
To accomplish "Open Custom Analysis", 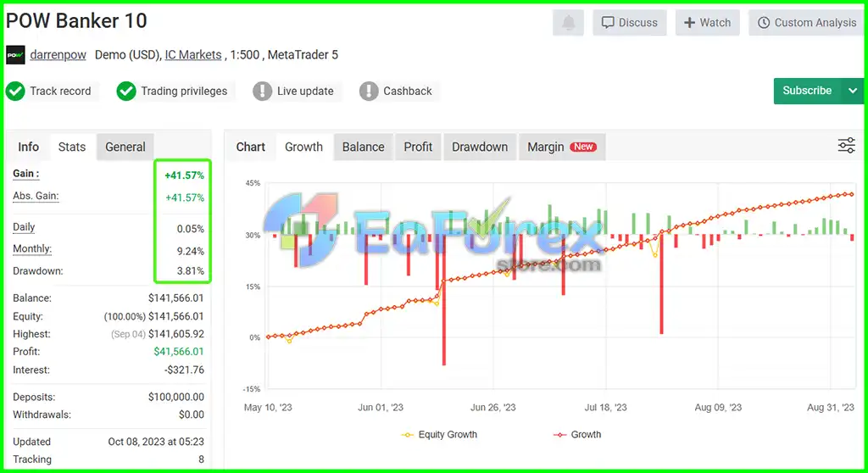I will click(x=807, y=23).
